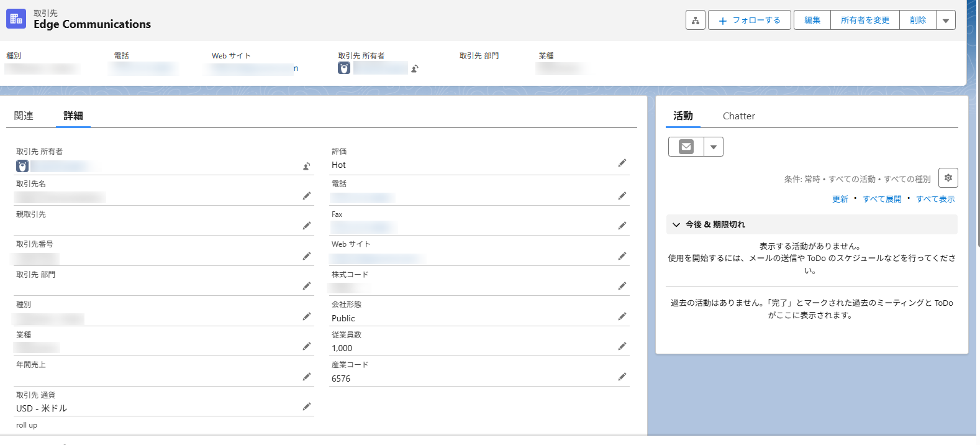Edit the 業種 field pencil icon
The image size is (980, 445).
click(307, 346)
